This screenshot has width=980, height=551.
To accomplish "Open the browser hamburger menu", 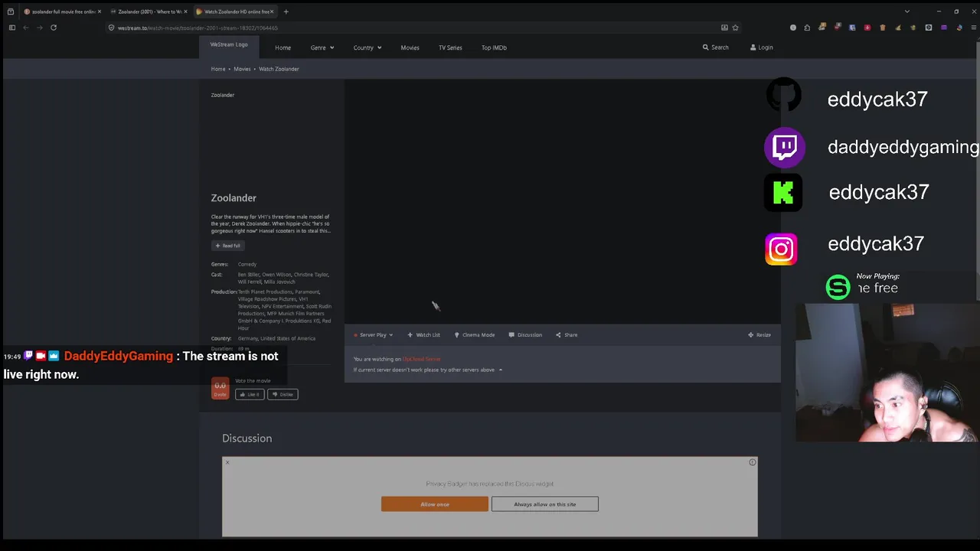I will coord(972,28).
